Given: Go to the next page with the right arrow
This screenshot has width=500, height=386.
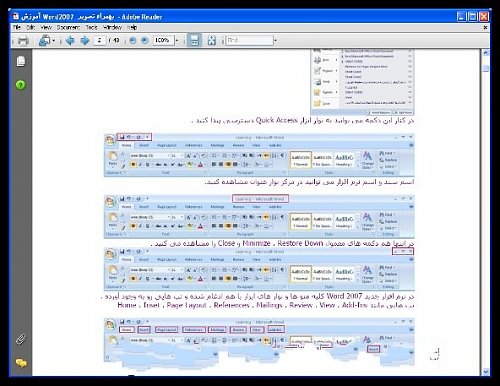Looking at the screenshot, I should click(x=85, y=41).
